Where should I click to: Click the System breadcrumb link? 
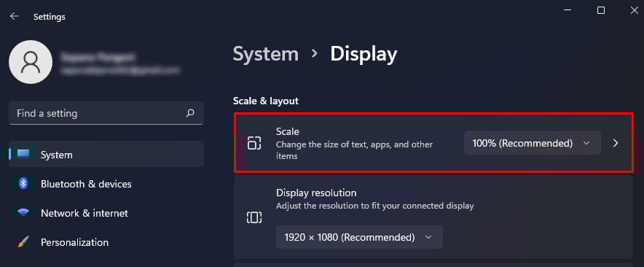pos(266,54)
